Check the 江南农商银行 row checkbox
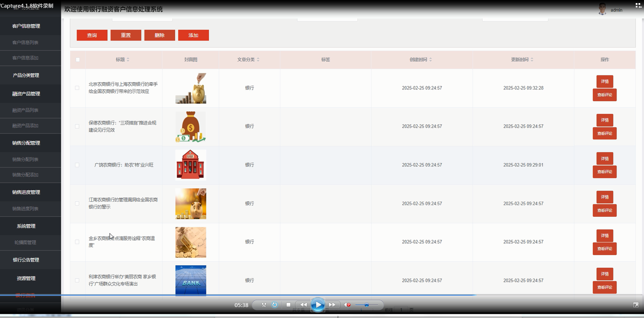 77,203
